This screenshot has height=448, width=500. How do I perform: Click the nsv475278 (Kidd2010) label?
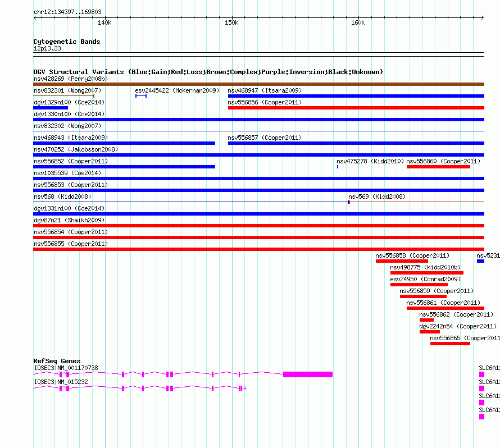[370, 161]
